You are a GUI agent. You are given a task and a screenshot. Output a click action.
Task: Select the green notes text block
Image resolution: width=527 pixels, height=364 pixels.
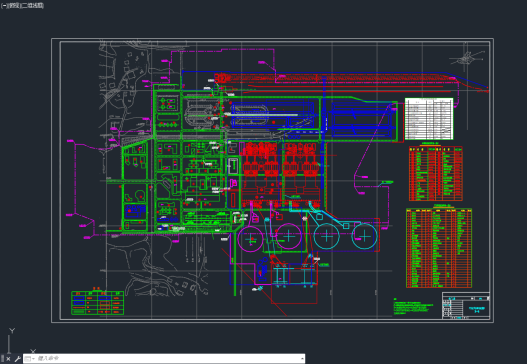tap(413, 307)
